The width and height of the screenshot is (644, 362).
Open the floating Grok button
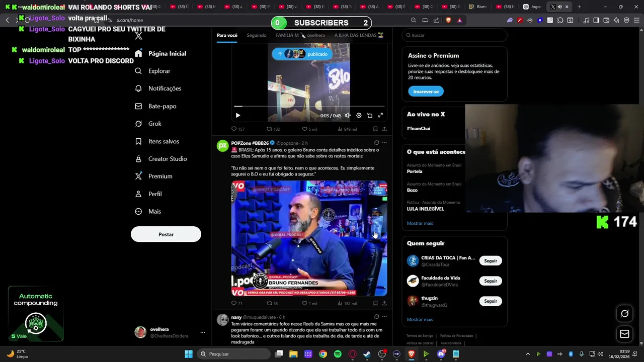point(624,313)
